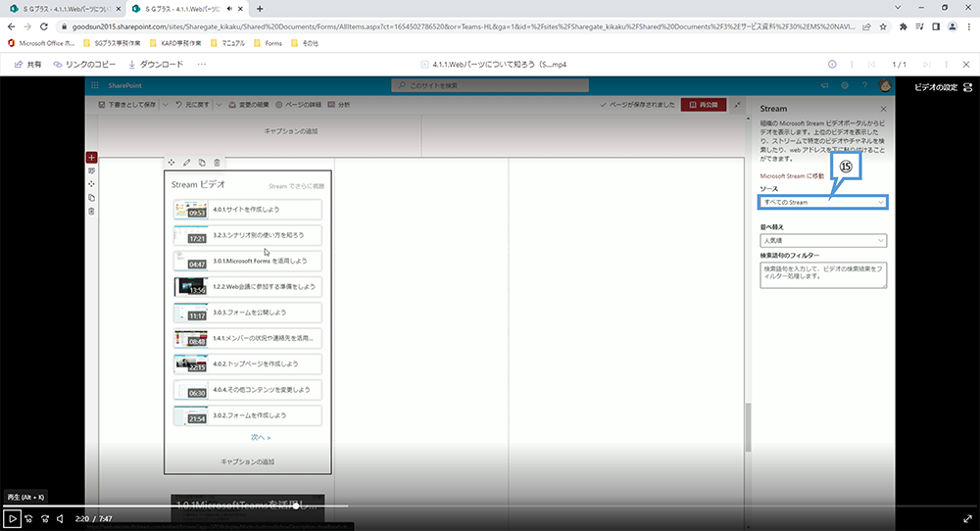This screenshot has height=531, width=980.
Task: Open the file info details icon
Action: click(x=832, y=65)
